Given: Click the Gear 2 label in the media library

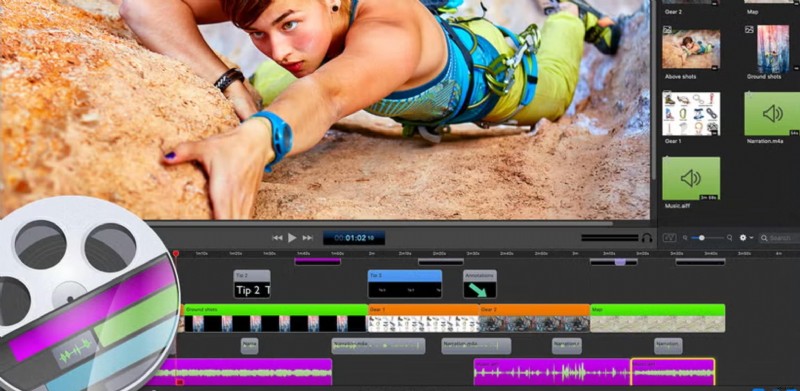Looking at the screenshot, I should coord(673,11).
